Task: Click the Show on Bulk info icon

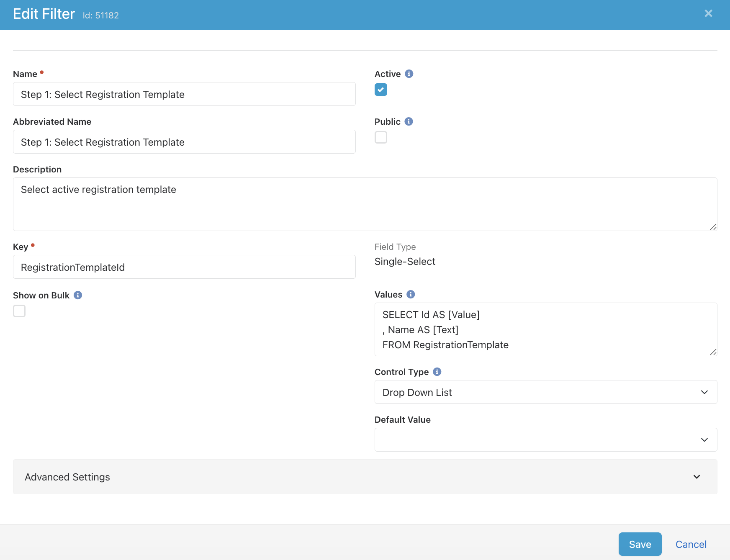Action: 78,295
